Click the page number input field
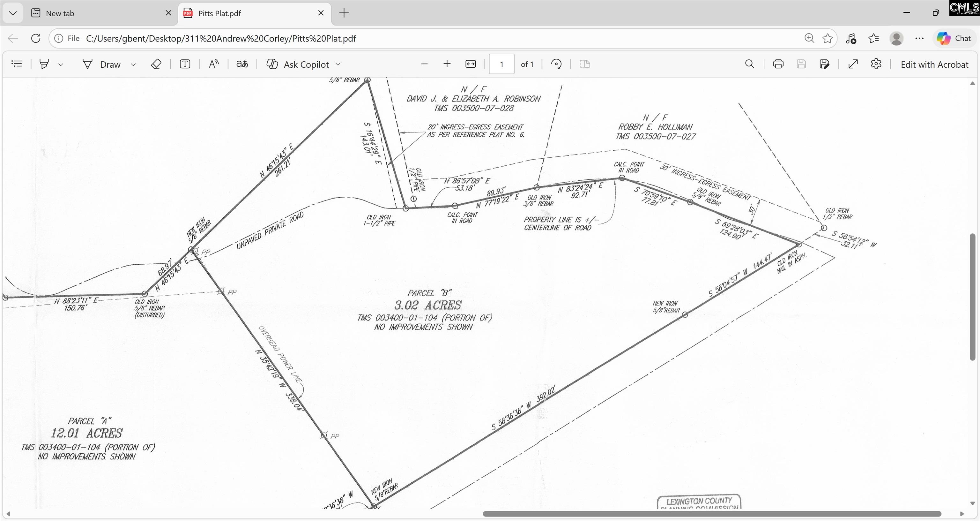The image size is (980, 521). (x=501, y=64)
